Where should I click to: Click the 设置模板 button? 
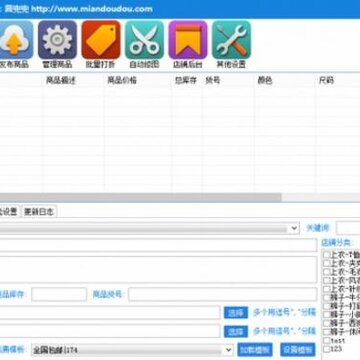coord(298,350)
